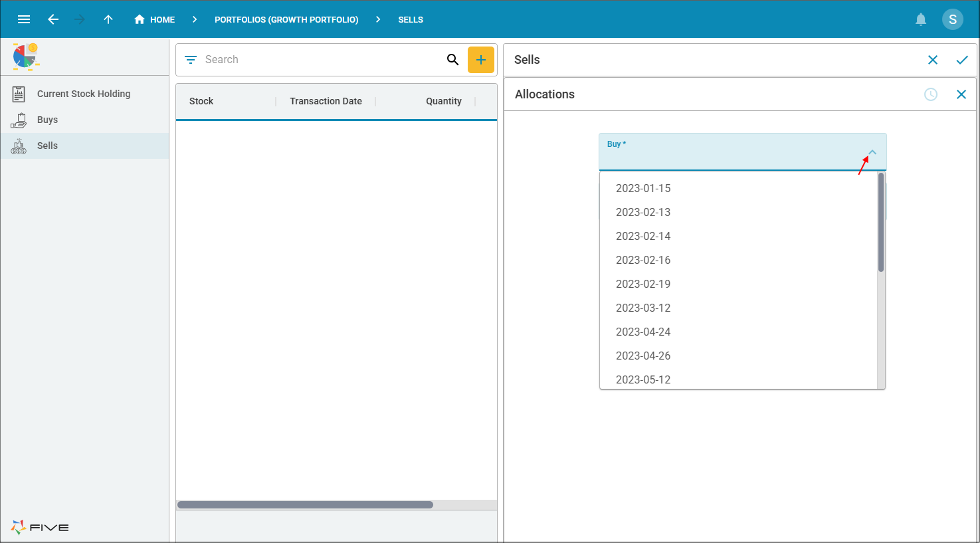Click SELLS breadcrumb
The image size is (980, 543).
(411, 20)
